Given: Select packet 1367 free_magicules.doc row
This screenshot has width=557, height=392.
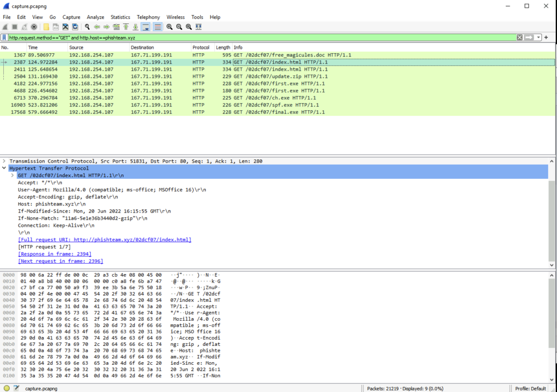Looking at the screenshot, I should [x=277, y=55].
